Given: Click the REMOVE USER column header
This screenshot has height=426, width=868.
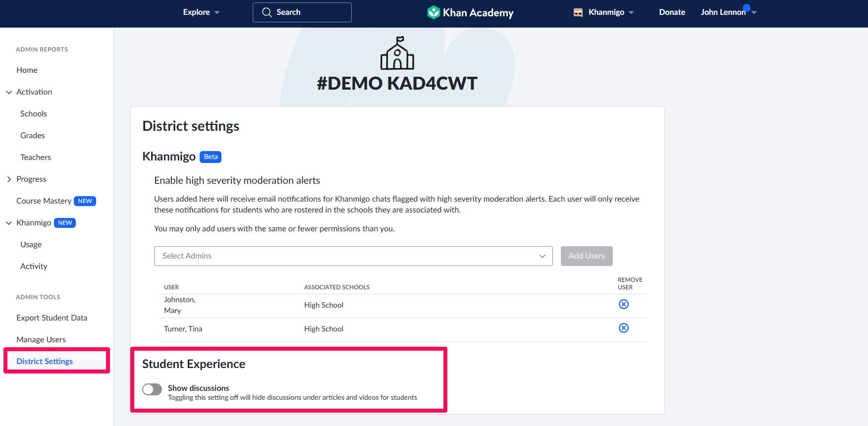Looking at the screenshot, I should tap(630, 283).
